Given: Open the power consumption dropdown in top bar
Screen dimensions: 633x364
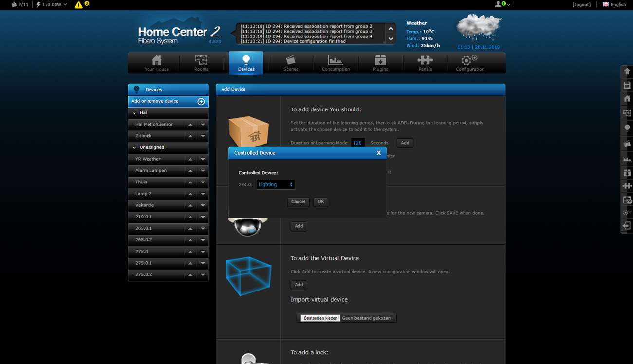Looking at the screenshot, I should 52,4.
